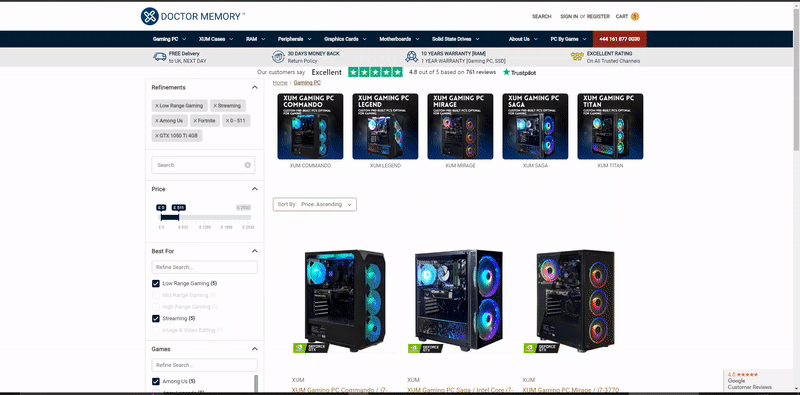The image size is (800, 395).
Task: Focus the Games Refine Search field
Action: point(205,365)
